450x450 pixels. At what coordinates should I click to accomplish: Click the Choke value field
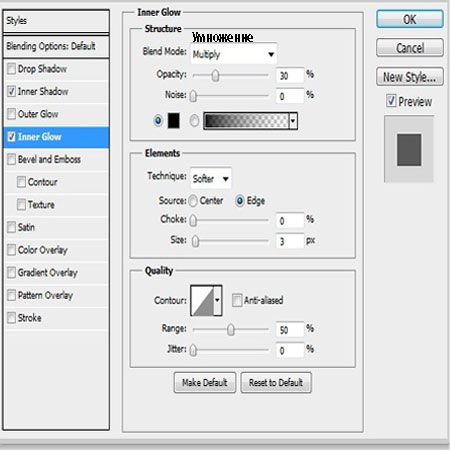pyautogui.click(x=290, y=221)
